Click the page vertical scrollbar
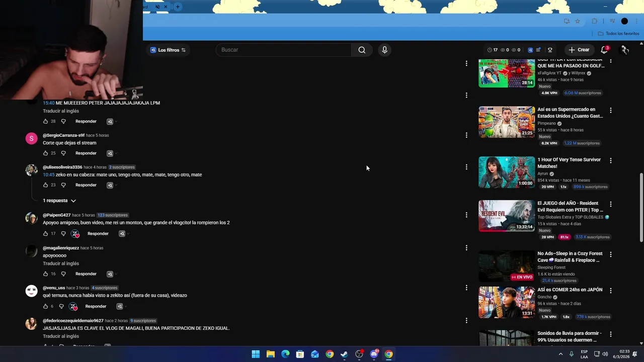 [641, 207]
